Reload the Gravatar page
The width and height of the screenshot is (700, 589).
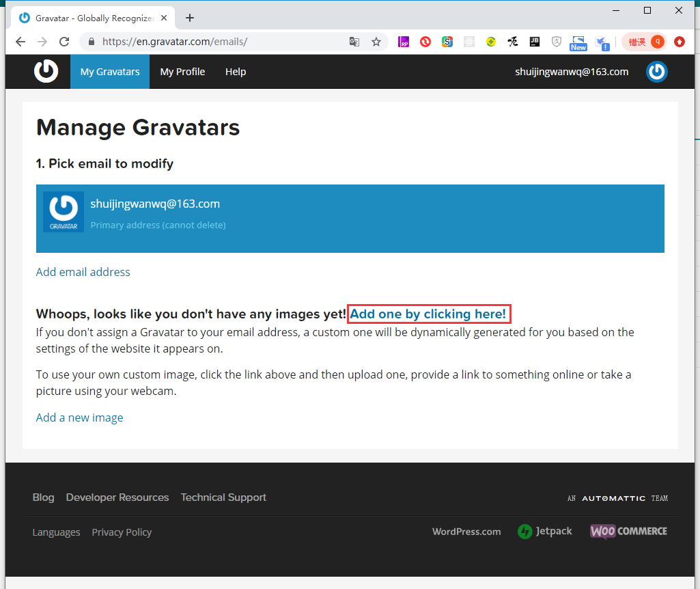(64, 42)
